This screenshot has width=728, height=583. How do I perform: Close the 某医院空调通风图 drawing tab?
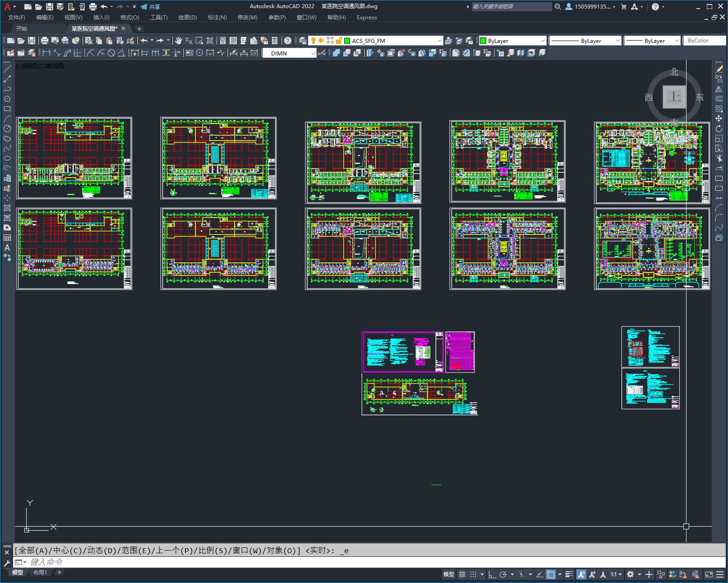[124, 28]
